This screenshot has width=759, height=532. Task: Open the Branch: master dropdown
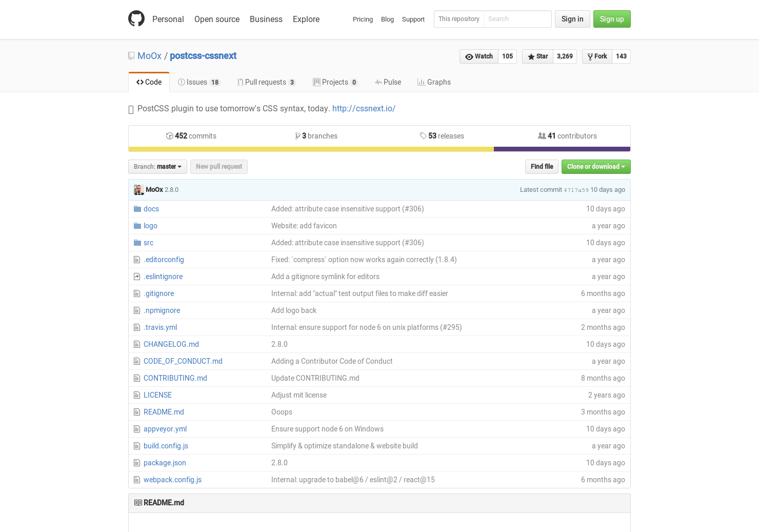[157, 167]
